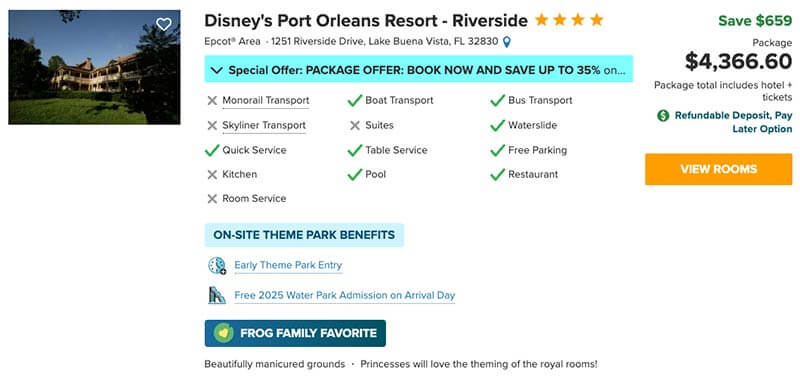Click the green dollar refundable deposit icon
800x384 pixels.
pos(663,116)
